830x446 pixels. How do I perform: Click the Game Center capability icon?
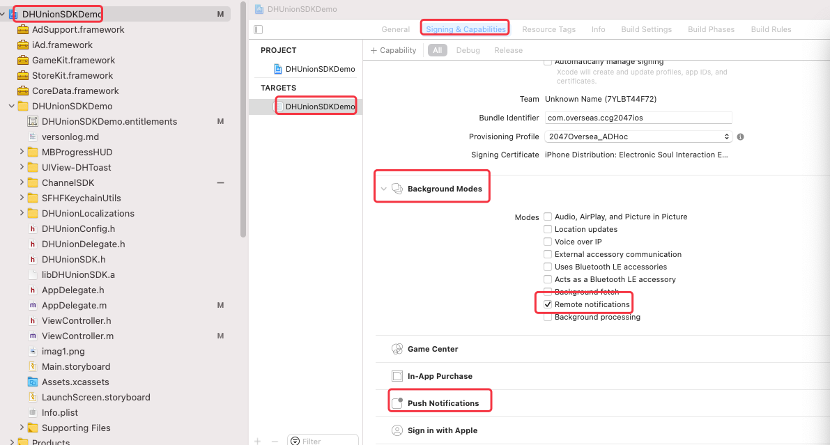click(396, 349)
